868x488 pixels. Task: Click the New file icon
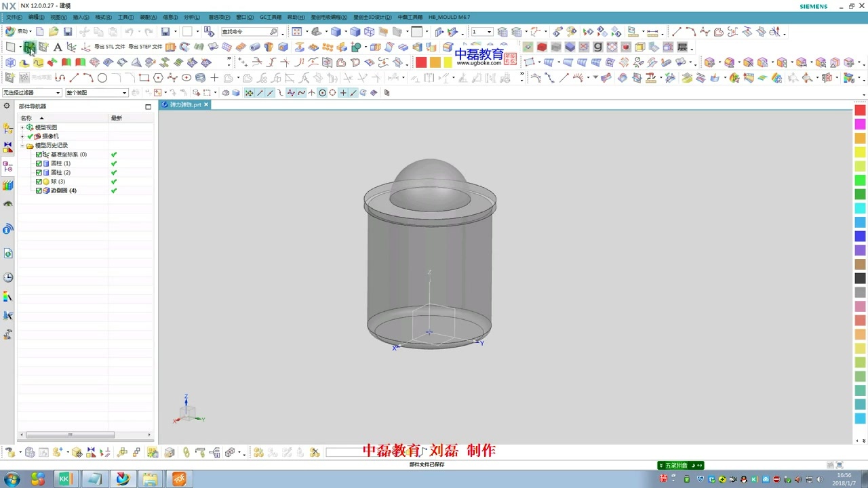pyautogui.click(x=40, y=32)
